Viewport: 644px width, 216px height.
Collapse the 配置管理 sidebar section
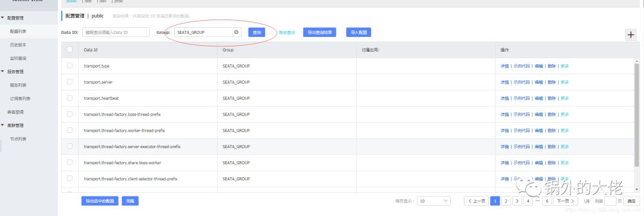(2, 18)
